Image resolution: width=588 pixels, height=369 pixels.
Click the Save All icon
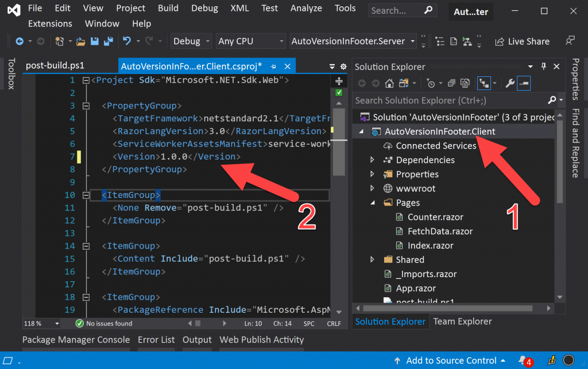[109, 41]
